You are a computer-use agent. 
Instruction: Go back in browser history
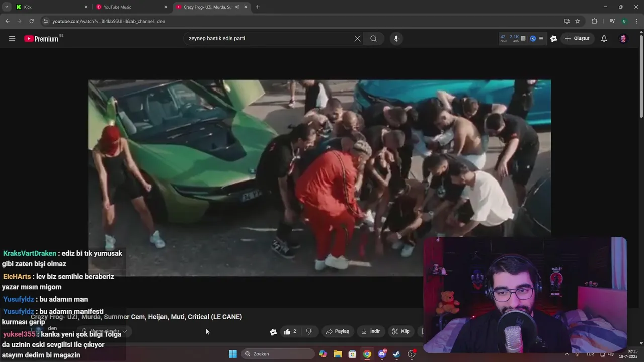7,21
